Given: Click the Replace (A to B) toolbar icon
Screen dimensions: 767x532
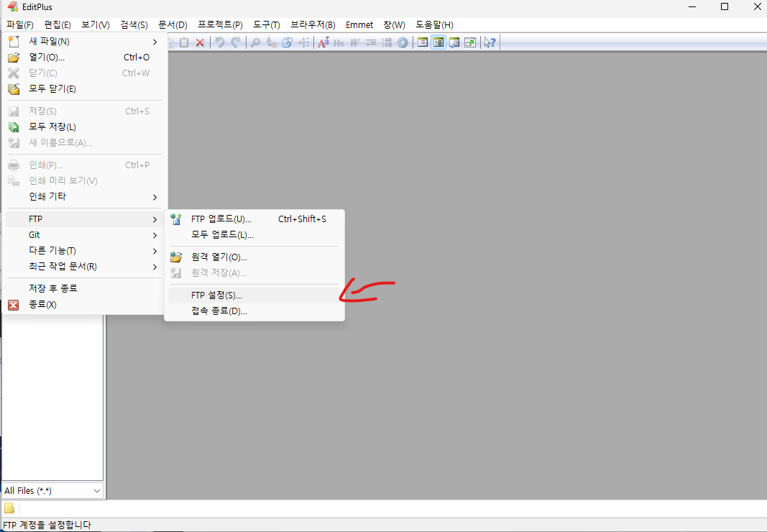Looking at the screenshot, I should pos(272,42).
